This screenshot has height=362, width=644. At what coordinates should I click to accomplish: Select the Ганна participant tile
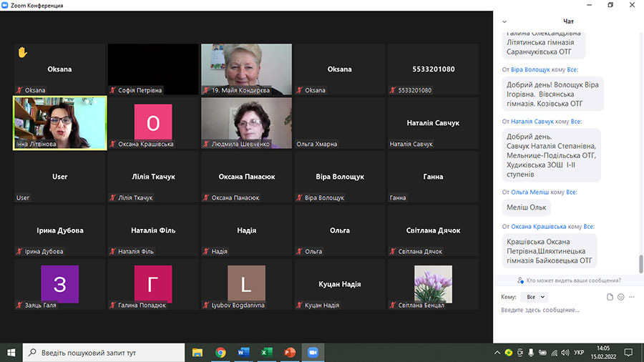click(433, 177)
